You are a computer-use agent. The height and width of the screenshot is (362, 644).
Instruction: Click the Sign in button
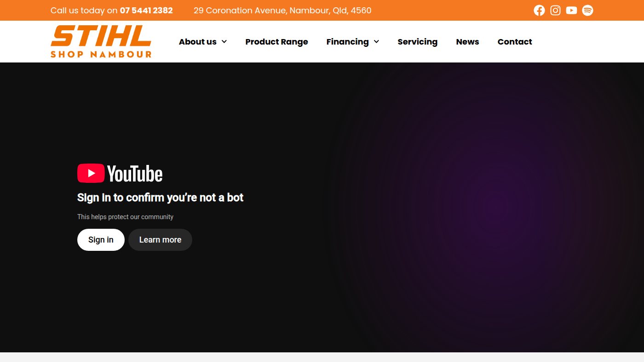coord(101,240)
